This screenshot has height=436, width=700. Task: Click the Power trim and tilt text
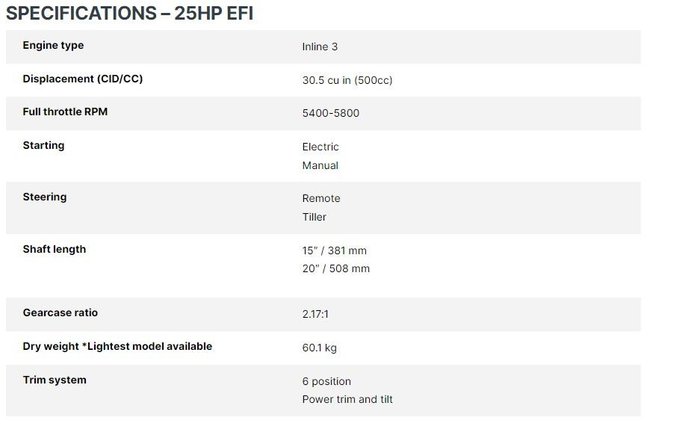coord(347,399)
